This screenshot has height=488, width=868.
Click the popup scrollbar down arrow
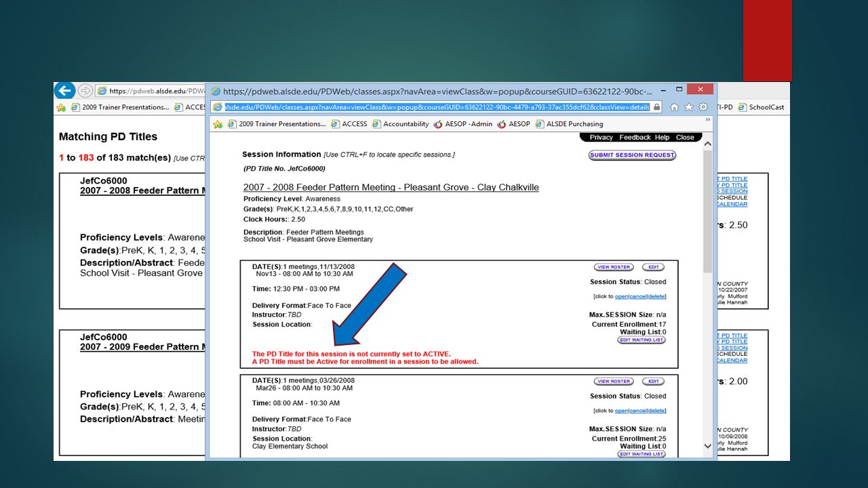pos(708,447)
